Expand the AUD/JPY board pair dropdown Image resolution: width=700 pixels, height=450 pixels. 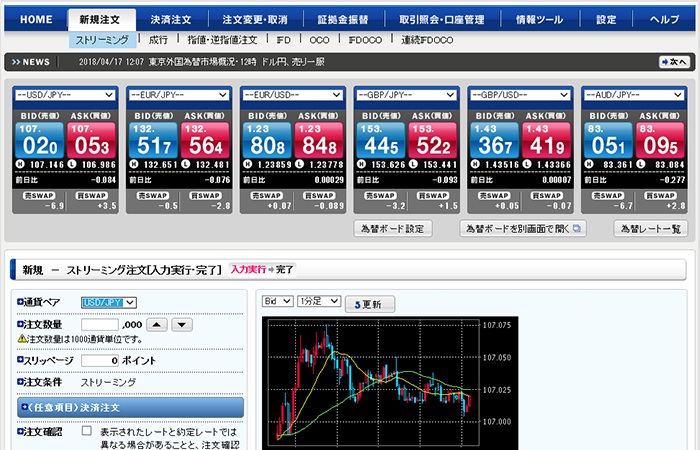tap(634, 95)
